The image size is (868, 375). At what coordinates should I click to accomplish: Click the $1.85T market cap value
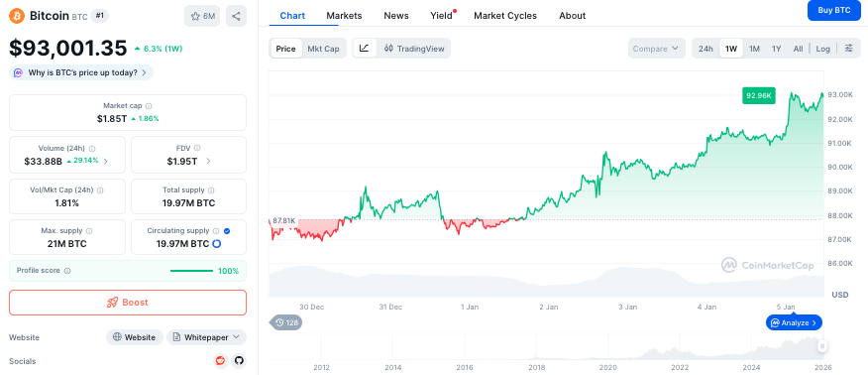[112, 118]
